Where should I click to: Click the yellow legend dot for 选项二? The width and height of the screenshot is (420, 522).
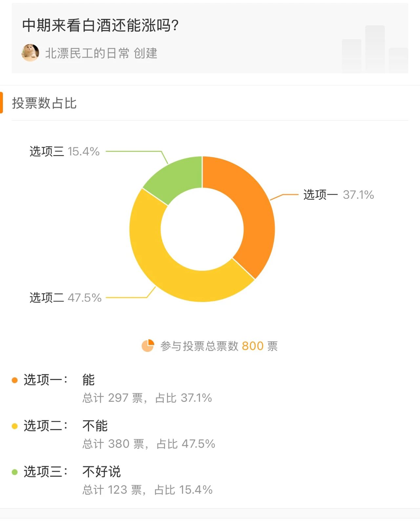click(14, 426)
